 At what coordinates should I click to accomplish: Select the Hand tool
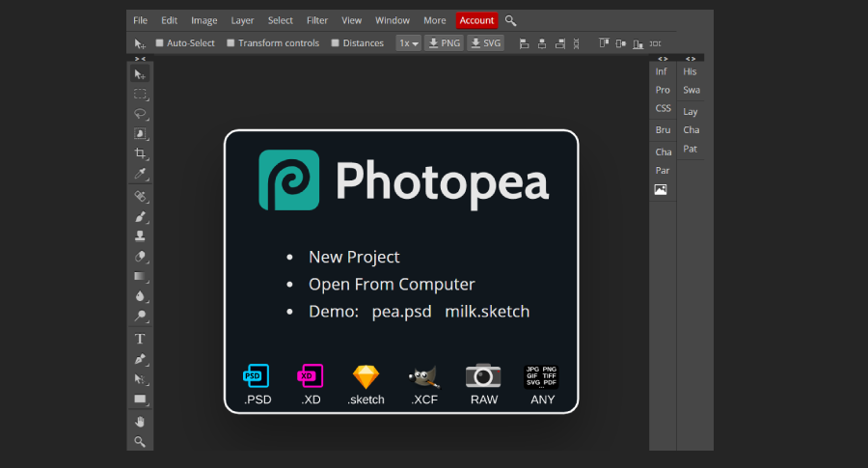click(140, 422)
